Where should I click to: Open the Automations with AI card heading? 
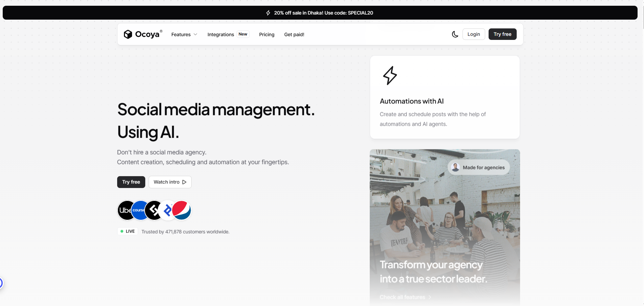coord(412,101)
